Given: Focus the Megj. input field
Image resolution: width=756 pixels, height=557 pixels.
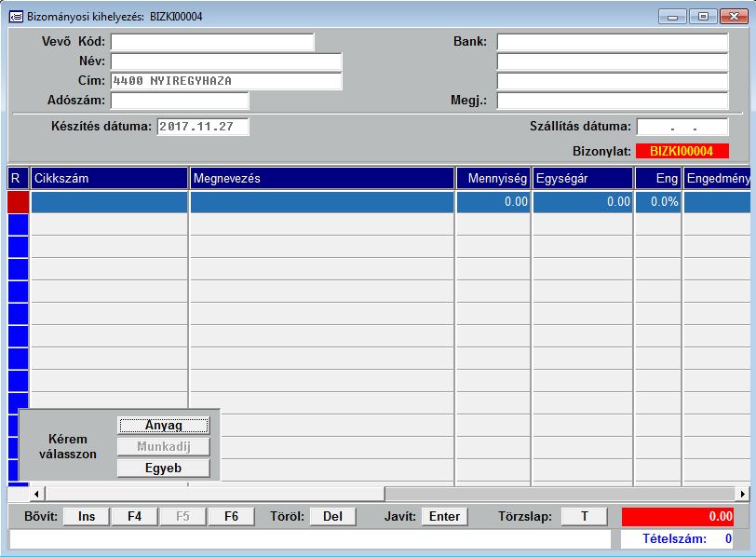Looking at the screenshot, I should [x=613, y=101].
